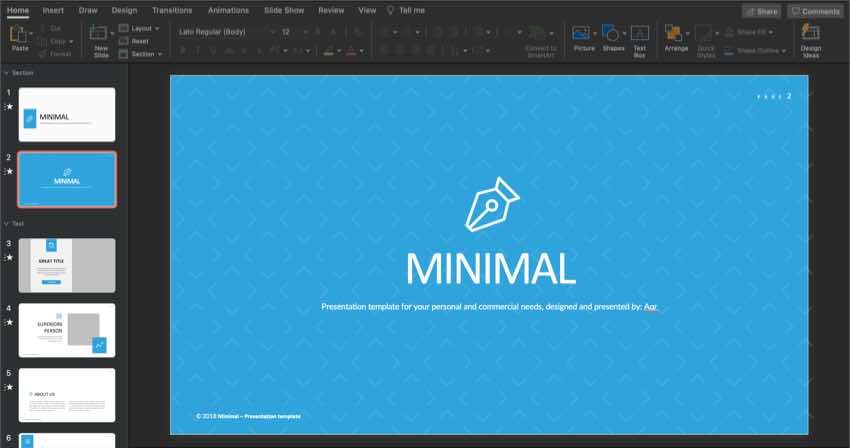Open the Comments button

pyautogui.click(x=815, y=11)
